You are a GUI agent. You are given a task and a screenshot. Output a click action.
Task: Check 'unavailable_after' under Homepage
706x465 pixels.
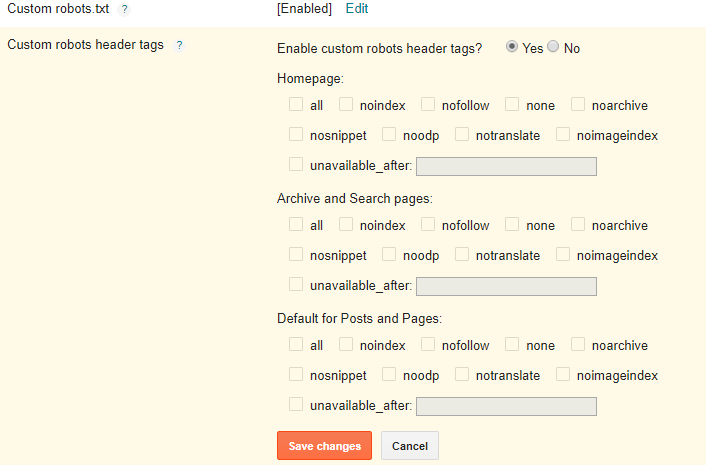click(296, 164)
